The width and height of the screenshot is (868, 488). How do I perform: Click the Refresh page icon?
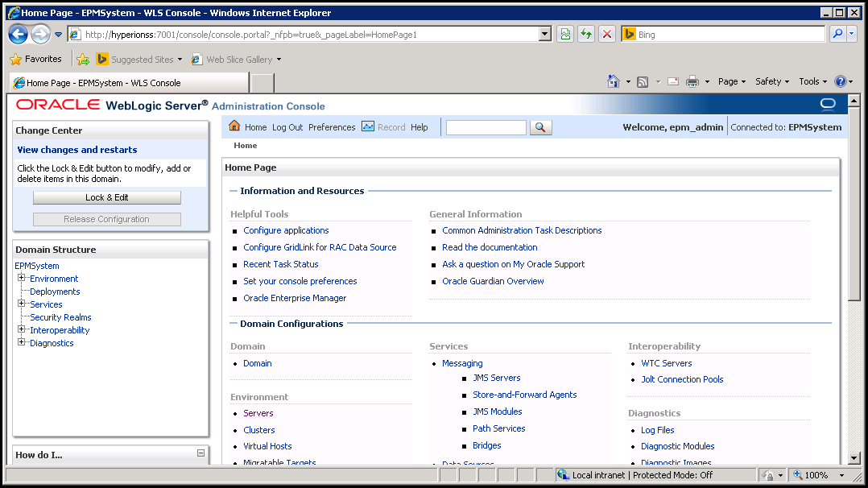tap(586, 35)
